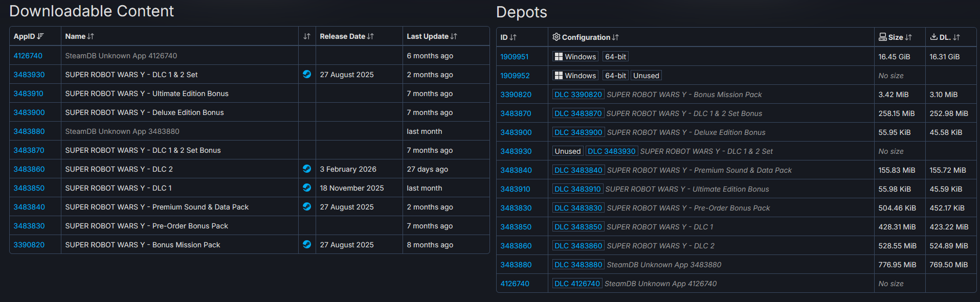Click Windows logo icon in depot 1909952 row
This screenshot has width=980, height=302.
pyautogui.click(x=559, y=76)
